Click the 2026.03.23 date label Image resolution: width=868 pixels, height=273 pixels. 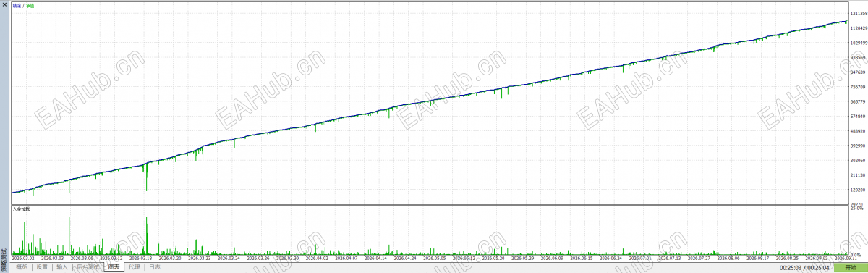point(200,258)
